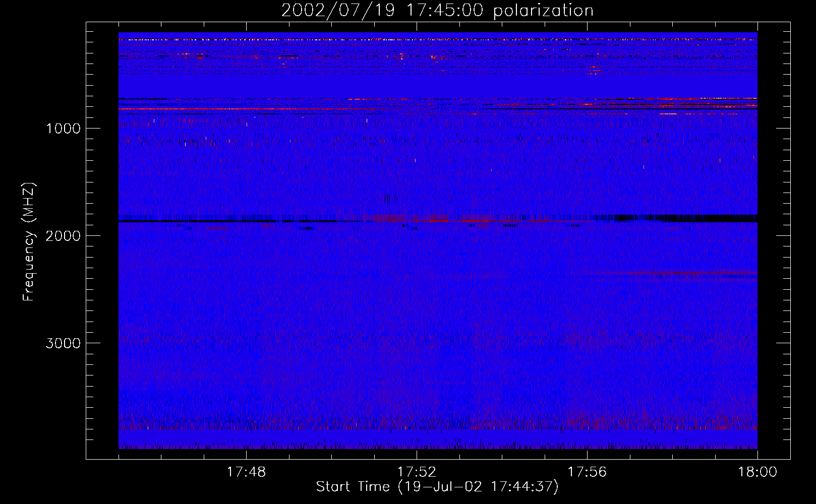Image resolution: width=816 pixels, height=504 pixels.
Task: Click the "17:48" time tick label
Action: point(246,472)
